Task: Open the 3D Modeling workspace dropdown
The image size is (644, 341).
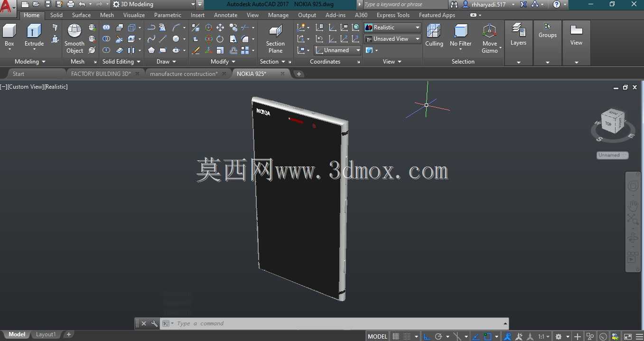Action: click(x=154, y=4)
